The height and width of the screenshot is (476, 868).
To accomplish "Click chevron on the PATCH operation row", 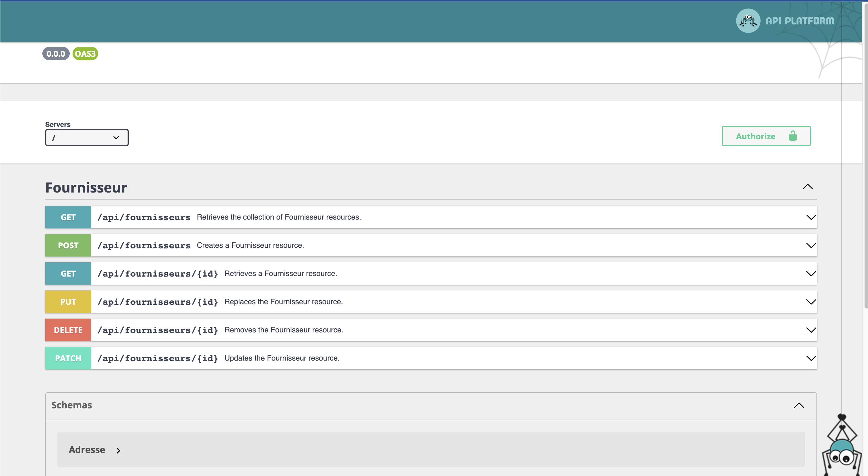I will 811,358.
